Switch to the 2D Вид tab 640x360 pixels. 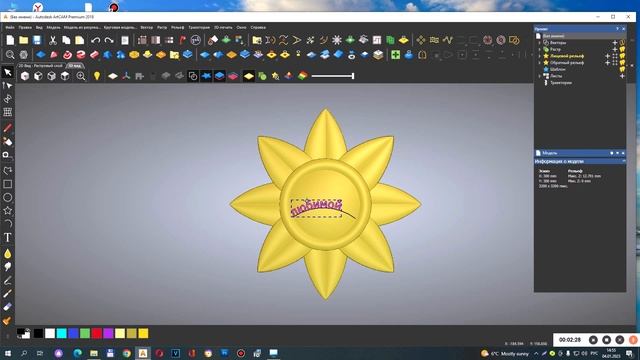click(40, 66)
